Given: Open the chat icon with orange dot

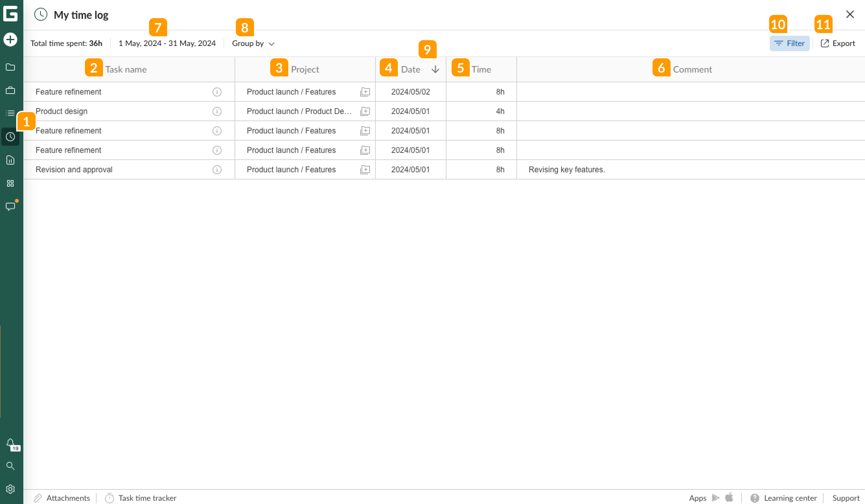Looking at the screenshot, I should (10, 207).
